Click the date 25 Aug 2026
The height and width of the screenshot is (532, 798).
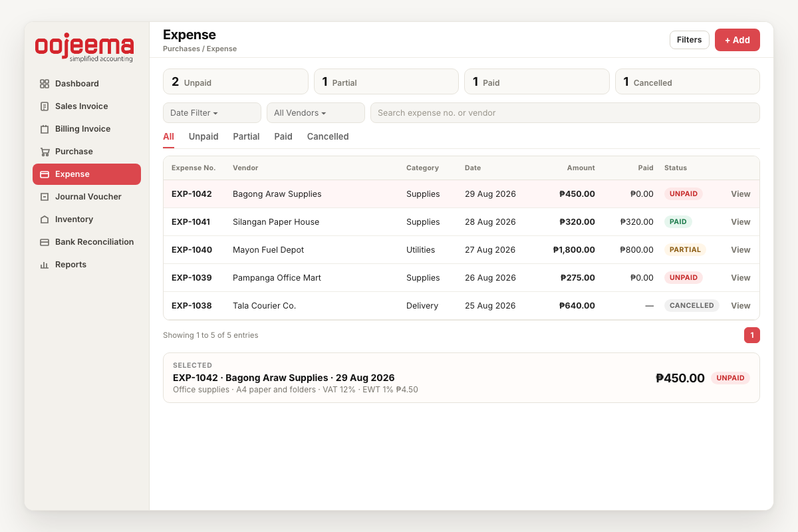click(x=490, y=306)
